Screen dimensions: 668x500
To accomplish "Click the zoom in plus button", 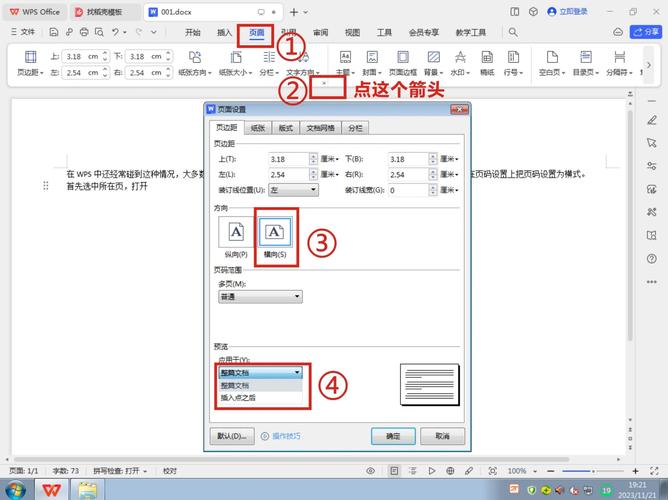I will click(635, 471).
